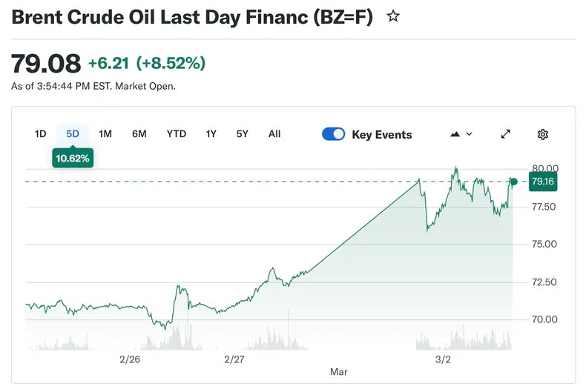Show year-to-date YTD range
The width and height of the screenshot is (586, 392).
[176, 134]
